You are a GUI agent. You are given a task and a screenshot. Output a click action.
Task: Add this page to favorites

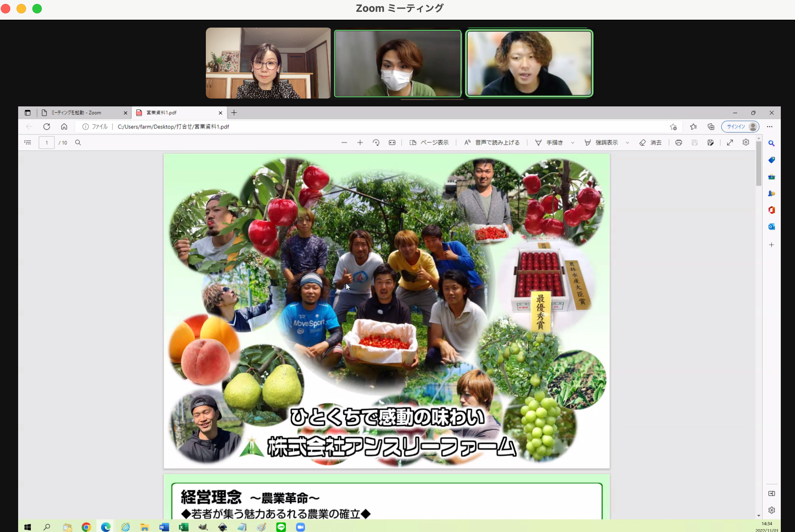click(673, 127)
